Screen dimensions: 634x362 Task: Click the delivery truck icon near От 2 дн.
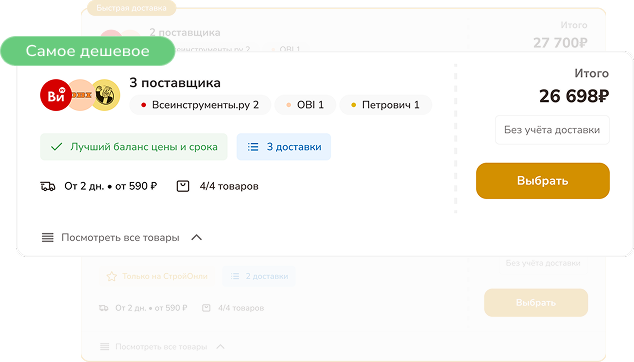click(x=48, y=186)
